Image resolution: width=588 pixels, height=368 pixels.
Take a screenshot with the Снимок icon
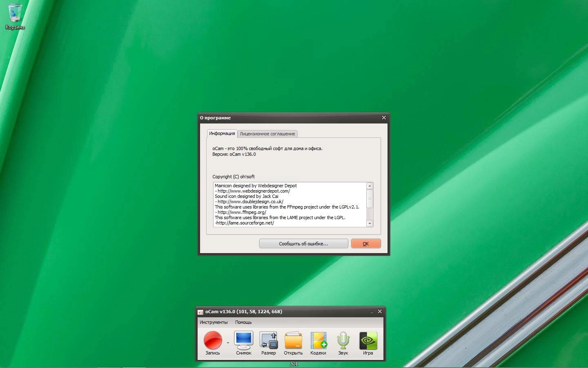click(243, 343)
